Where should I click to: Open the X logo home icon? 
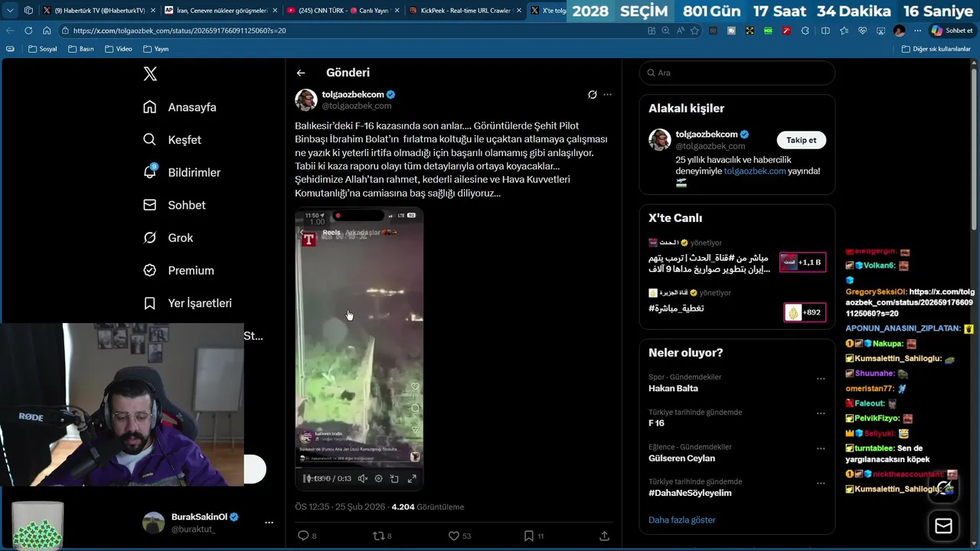(150, 73)
